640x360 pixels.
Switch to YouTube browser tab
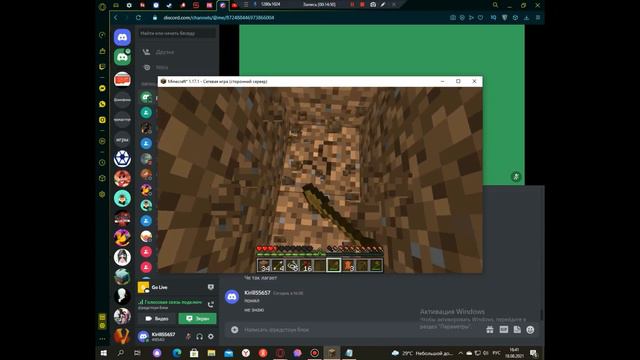(x=234, y=5)
